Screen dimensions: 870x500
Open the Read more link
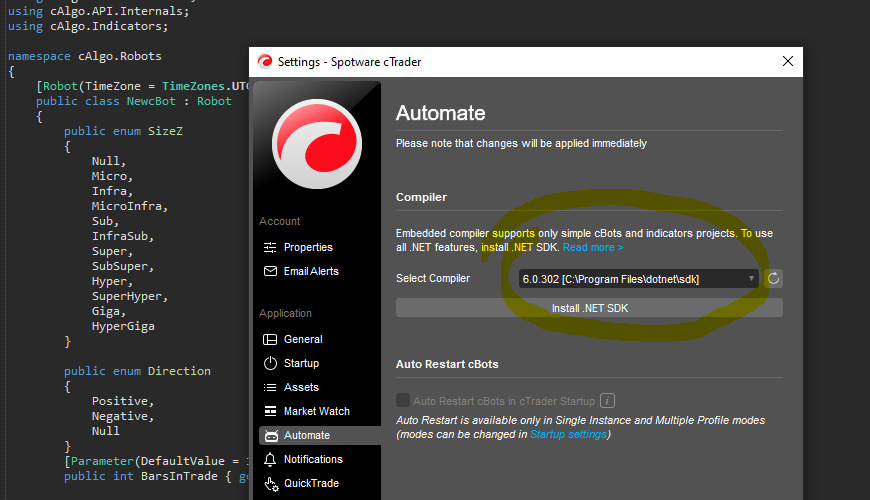pos(593,248)
